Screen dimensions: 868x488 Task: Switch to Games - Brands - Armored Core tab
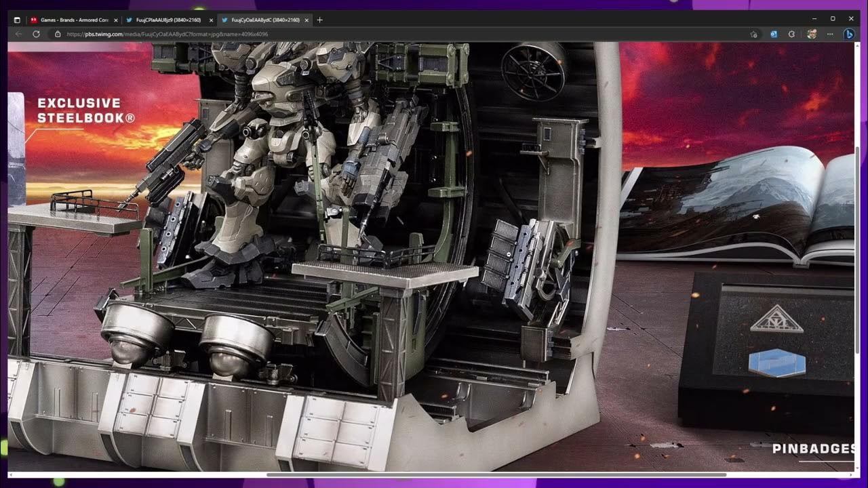click(x=74, y=20)
